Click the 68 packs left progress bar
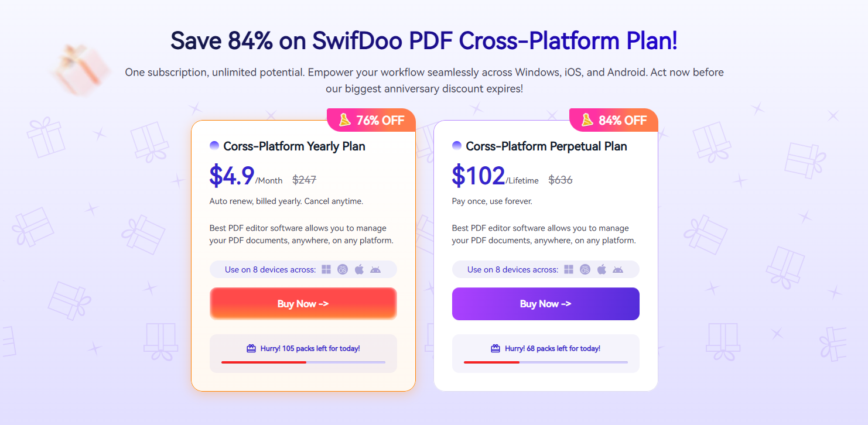868x425 pixels. 546,362
